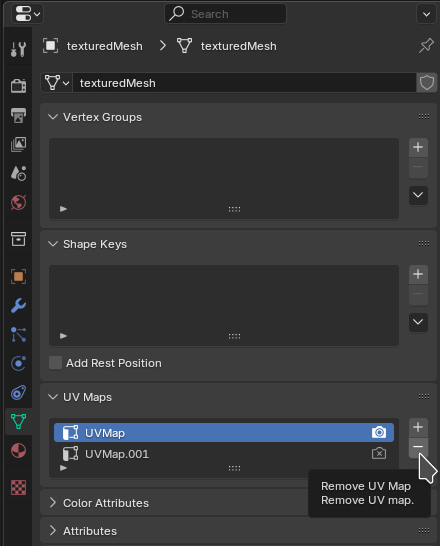Viewport: 440px width, 546px height.
Task: Open the World properties tab
Action: point(18,202)
